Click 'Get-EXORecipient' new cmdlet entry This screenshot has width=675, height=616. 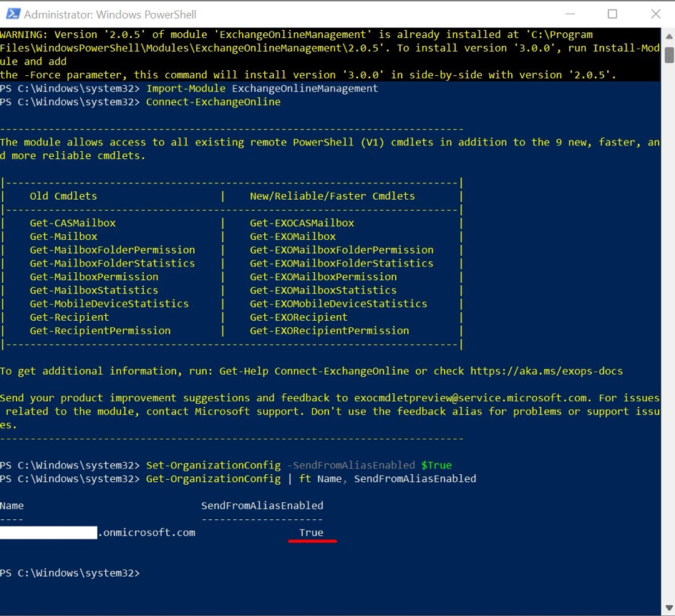click(x=298, y=317)
